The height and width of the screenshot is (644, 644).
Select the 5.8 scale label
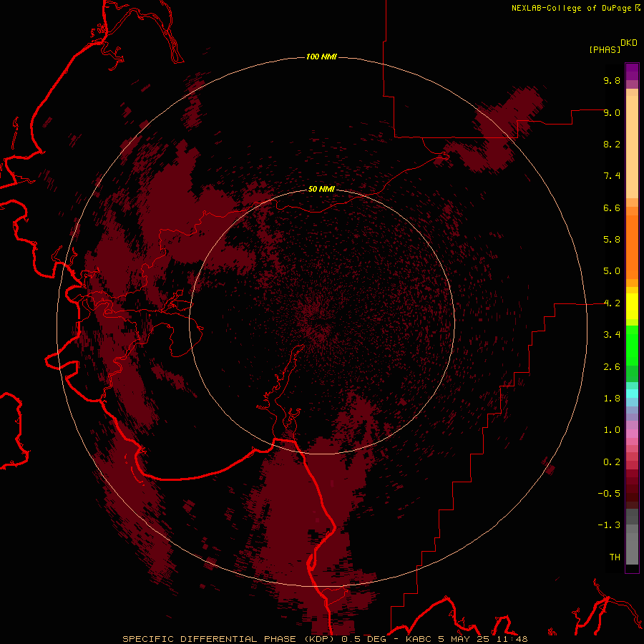(612, 240)
